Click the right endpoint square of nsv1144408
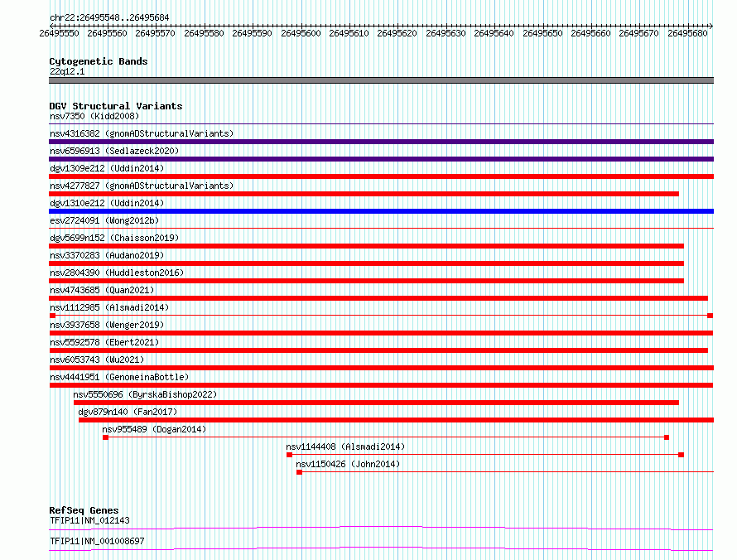The width and height of the screenshot is (737, 560). pyautogui.click(x=681, y=455)
